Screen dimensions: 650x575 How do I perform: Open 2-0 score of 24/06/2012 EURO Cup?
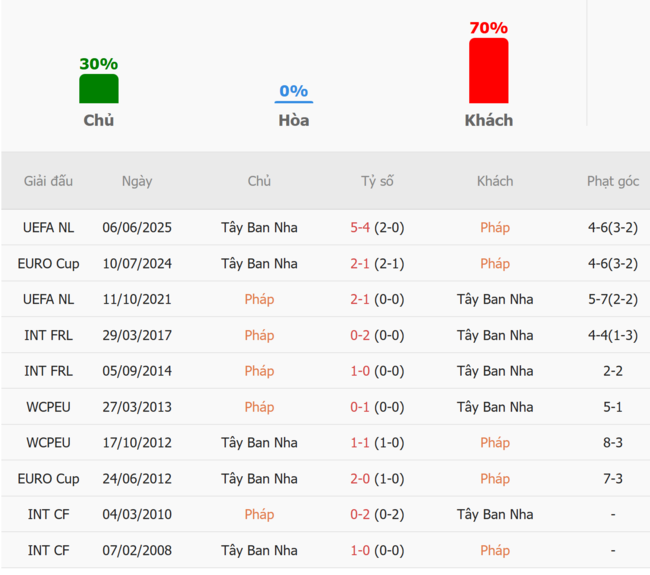click(x=360, y=479)
